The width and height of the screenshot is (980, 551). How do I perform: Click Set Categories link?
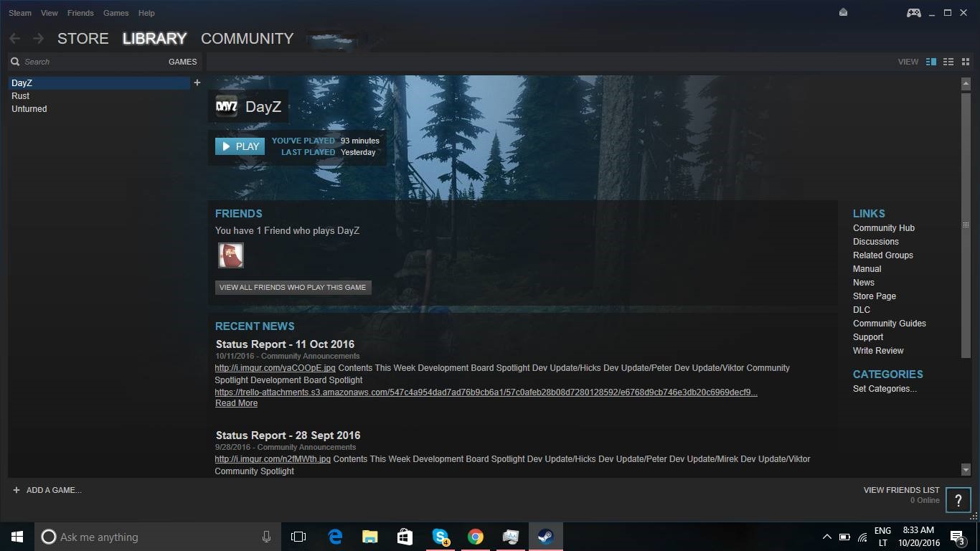(x=885, y=389)
